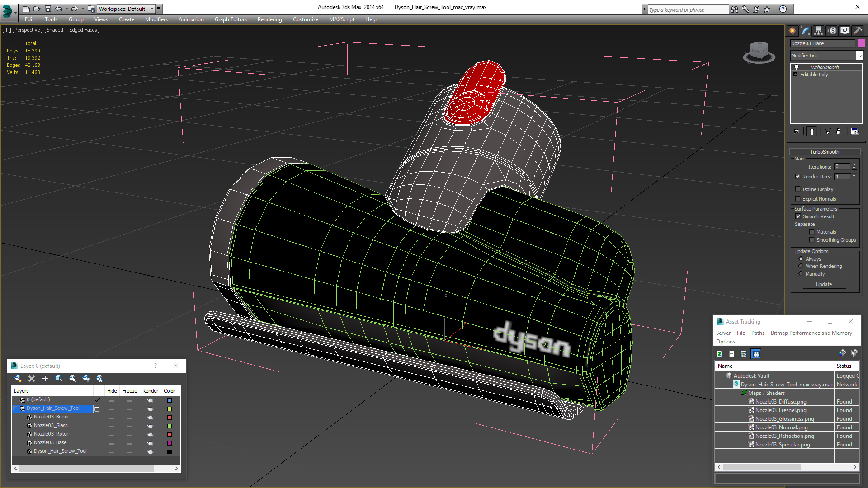Enable Separate by Materials checkbox
868x488 pixels.
811,232
